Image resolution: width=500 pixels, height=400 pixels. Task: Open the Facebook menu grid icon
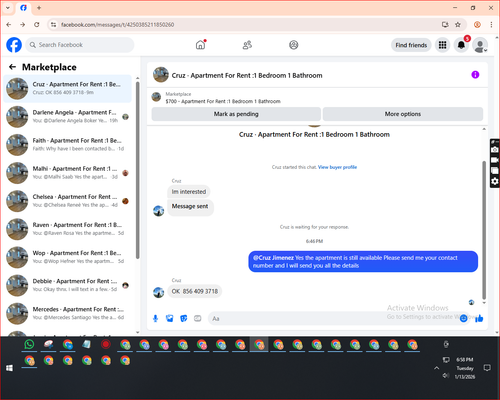point(442,45)
